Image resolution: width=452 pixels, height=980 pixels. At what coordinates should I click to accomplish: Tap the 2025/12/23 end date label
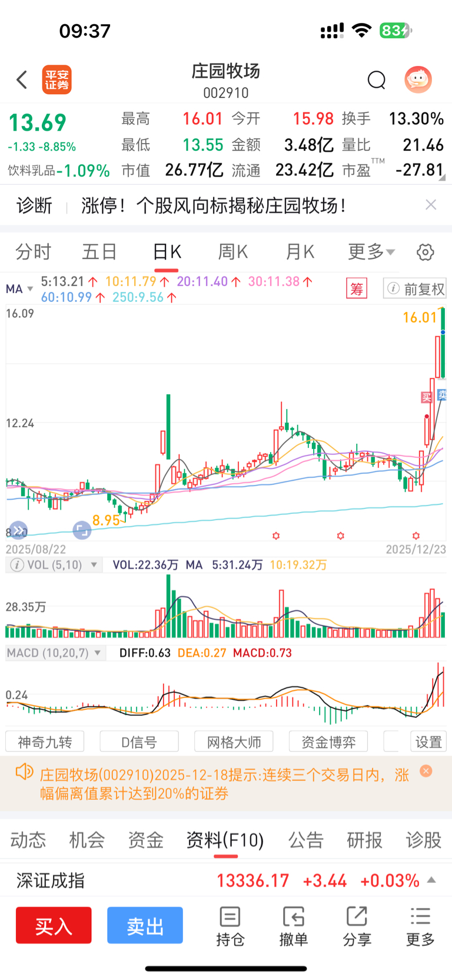tap(416, 549)
